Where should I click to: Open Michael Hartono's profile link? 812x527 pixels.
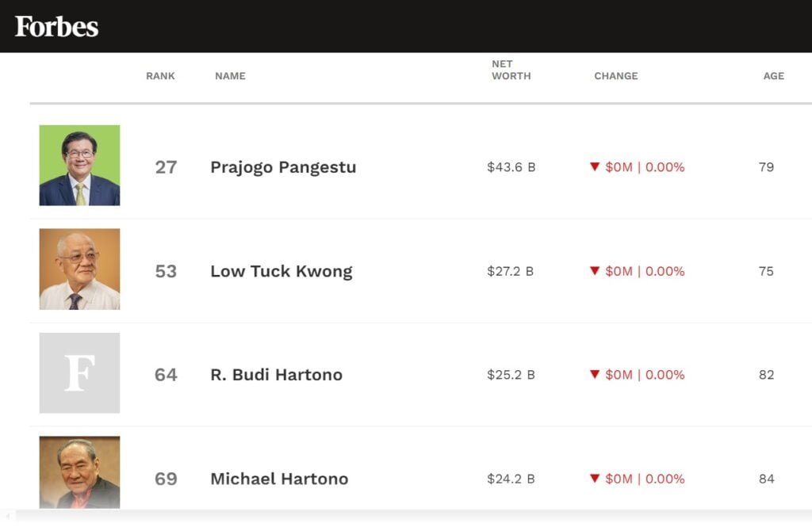pyautogui.click(x=279, y=479)
